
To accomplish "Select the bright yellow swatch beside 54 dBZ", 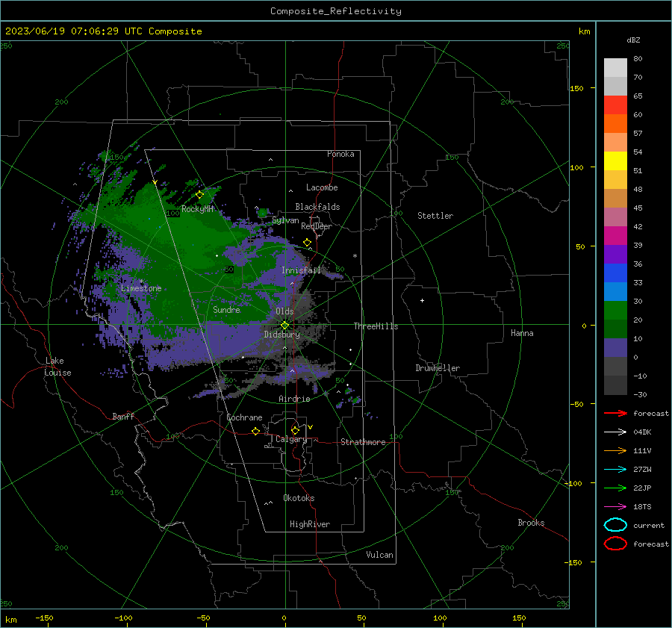I will point(615,161).
